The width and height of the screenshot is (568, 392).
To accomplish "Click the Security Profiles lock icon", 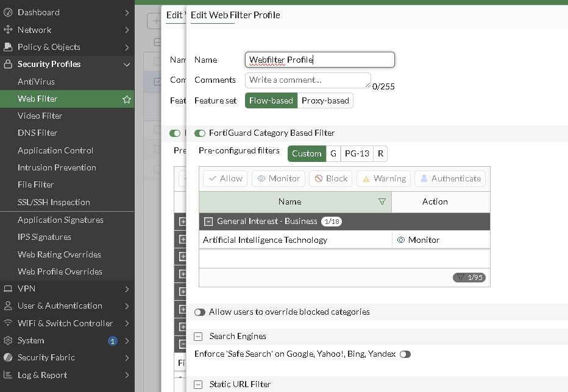I will [x=8, y=64].
